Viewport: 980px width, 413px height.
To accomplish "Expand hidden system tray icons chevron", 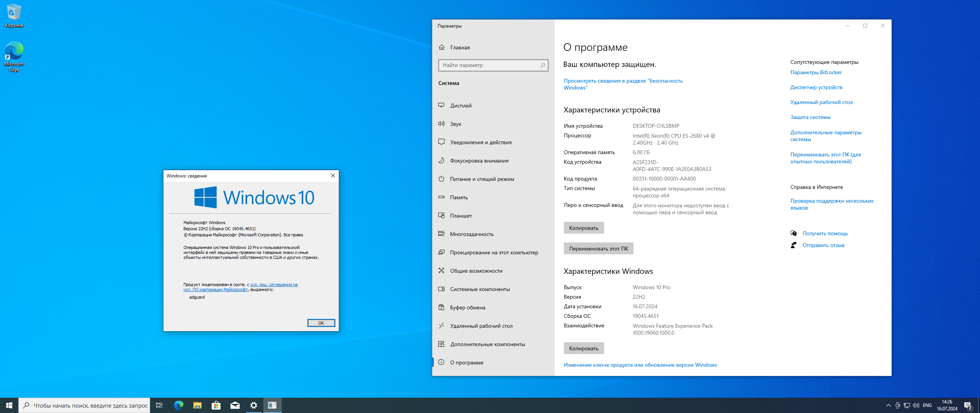I will 888,405.
